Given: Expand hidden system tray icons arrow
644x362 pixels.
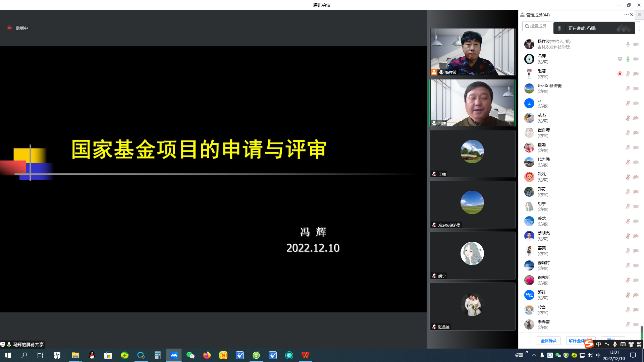Looking at the screenshot, I should (x=534, y=355).
